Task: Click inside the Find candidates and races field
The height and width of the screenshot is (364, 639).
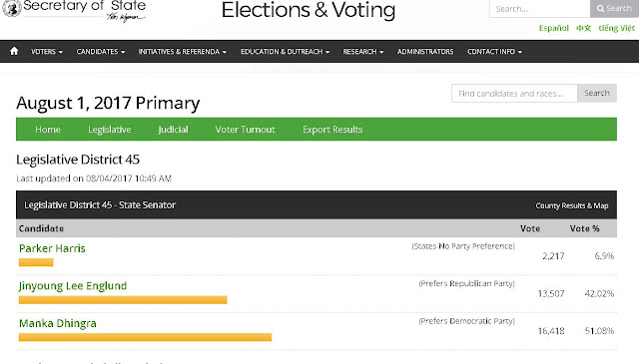Action: 514,93
